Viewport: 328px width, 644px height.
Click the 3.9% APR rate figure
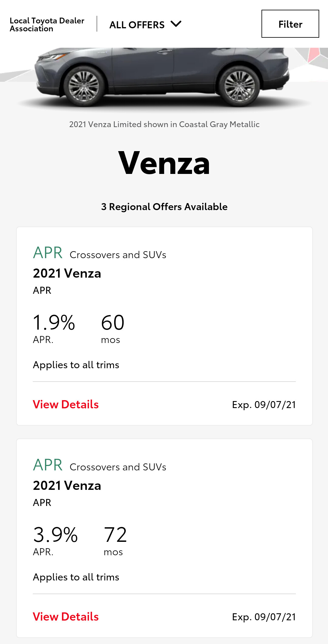tap(55, 535)
